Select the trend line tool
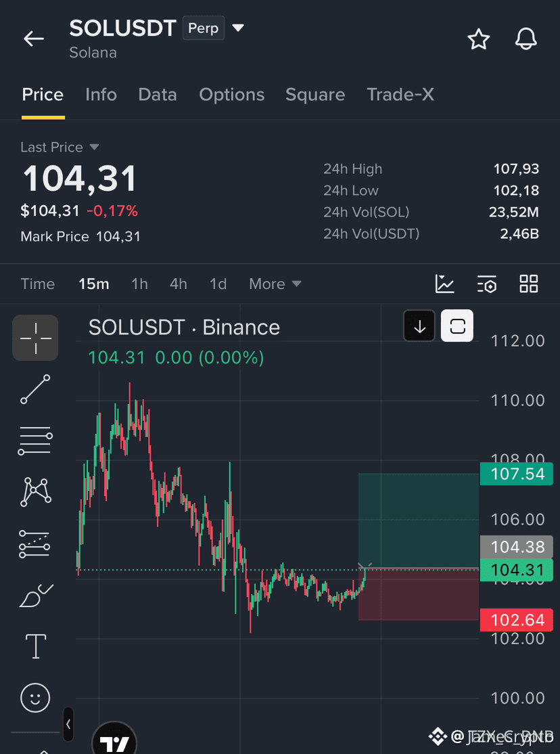560x754 pixels. (35, 389)
